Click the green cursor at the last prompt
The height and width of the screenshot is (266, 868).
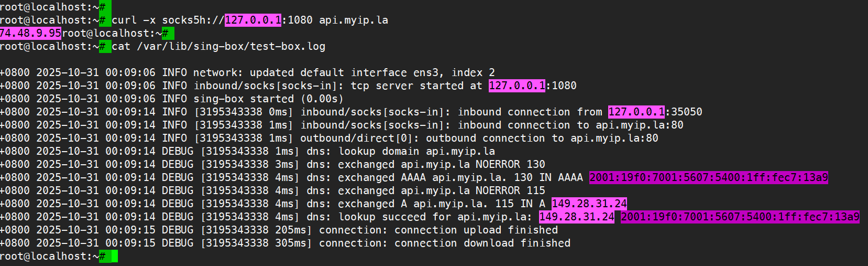click(x=114, y=257)
